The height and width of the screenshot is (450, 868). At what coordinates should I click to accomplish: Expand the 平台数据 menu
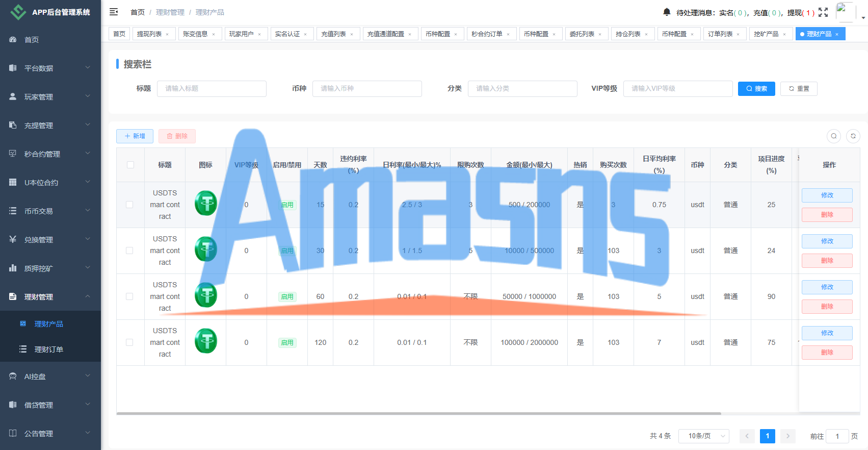50,68
